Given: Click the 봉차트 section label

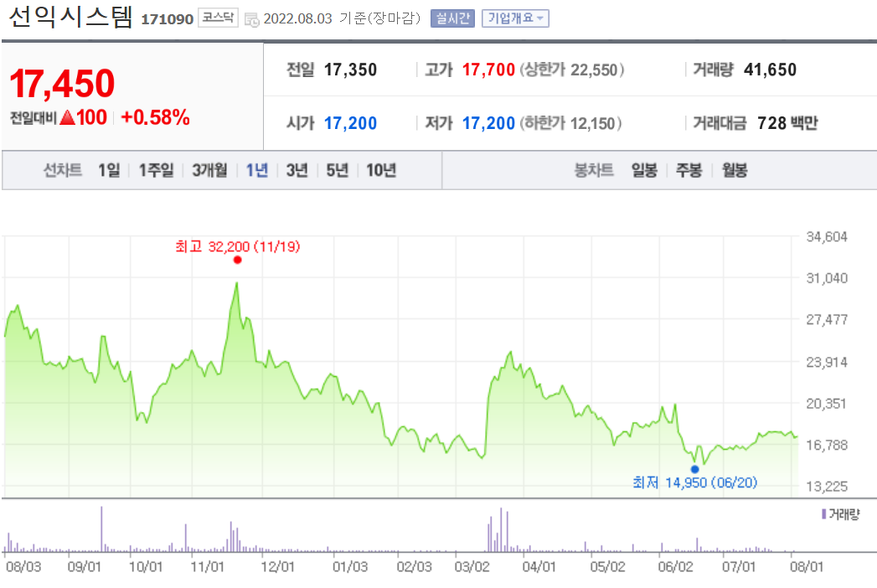Looking at the screenshot, I should pos(594,170).
